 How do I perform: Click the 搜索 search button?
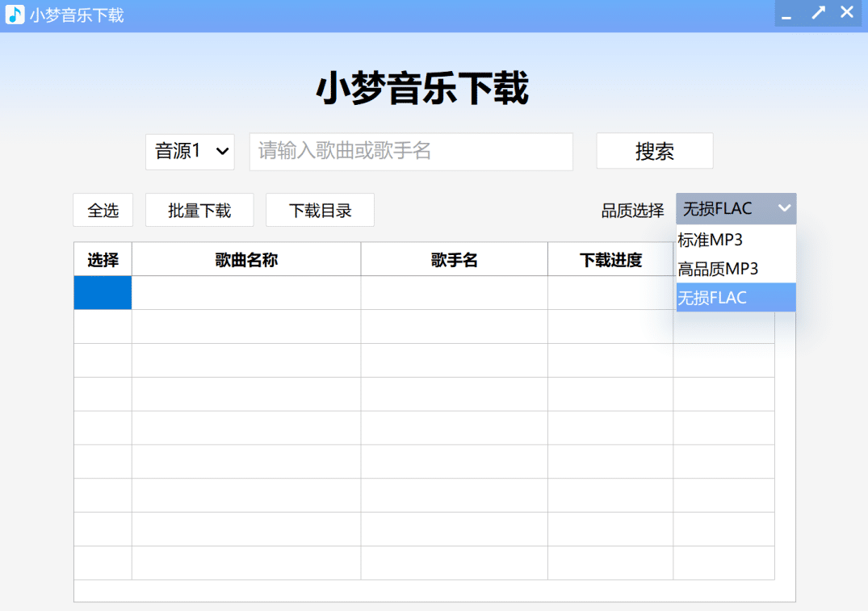point(654,151)
